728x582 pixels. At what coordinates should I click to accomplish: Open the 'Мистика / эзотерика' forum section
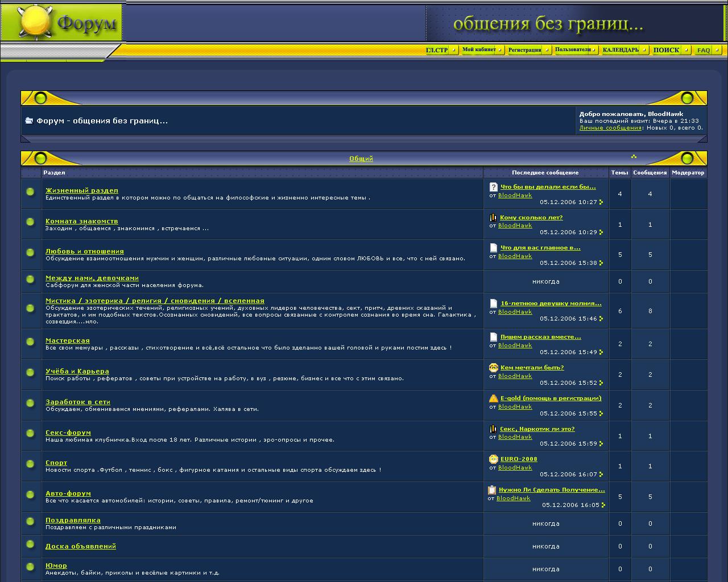click(155, 301)
